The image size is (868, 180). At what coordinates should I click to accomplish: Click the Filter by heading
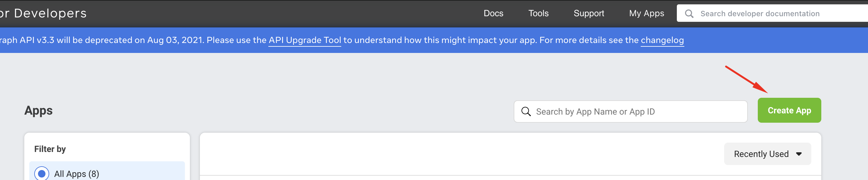[50, 149]
